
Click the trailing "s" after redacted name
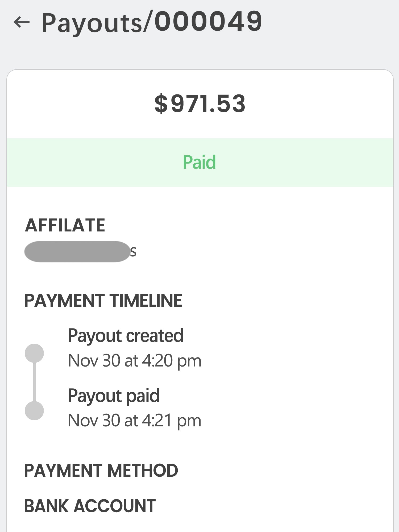pos(133,252)
